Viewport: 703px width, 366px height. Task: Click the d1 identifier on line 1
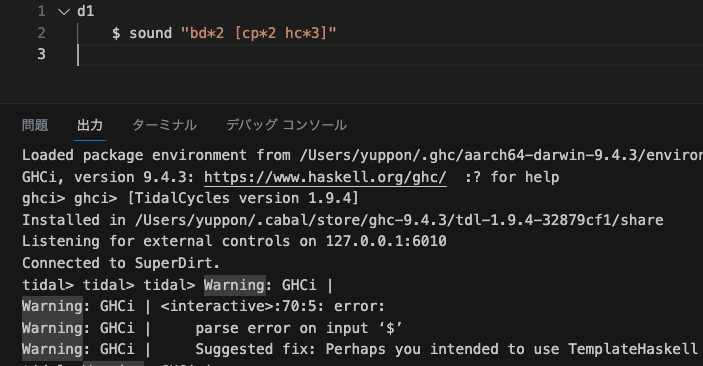tap(86, 11)
